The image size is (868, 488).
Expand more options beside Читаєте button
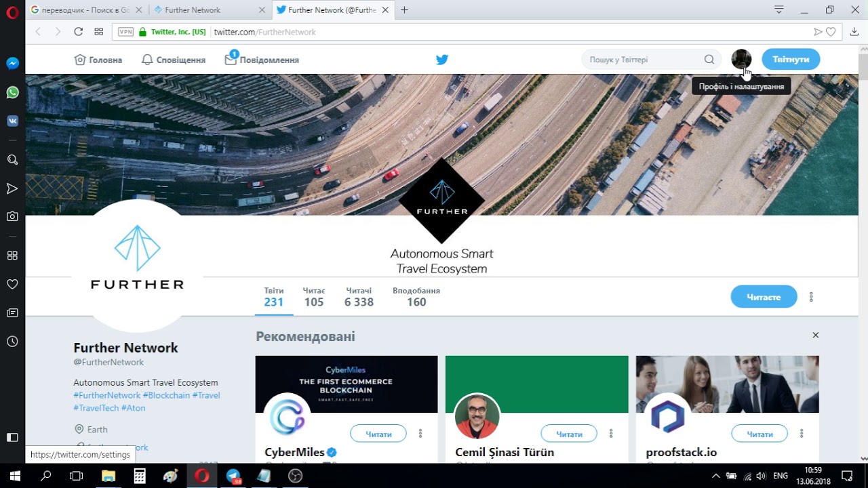click(811, 297)
